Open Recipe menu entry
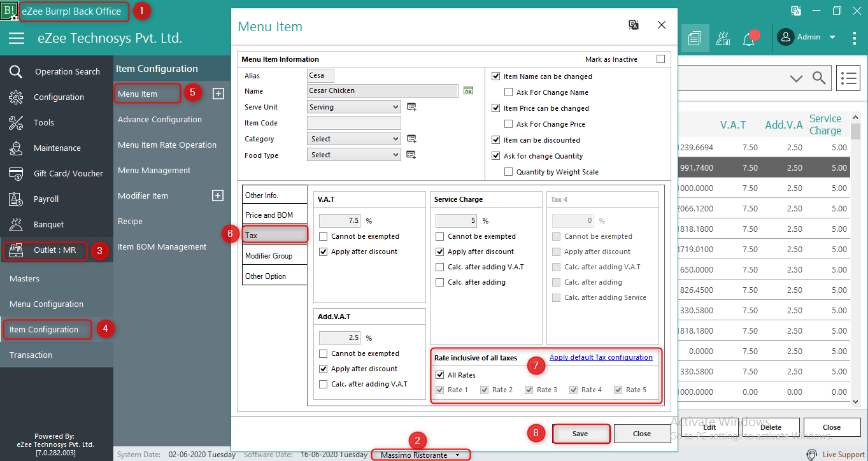868x461 pixels. click(130, 221)
